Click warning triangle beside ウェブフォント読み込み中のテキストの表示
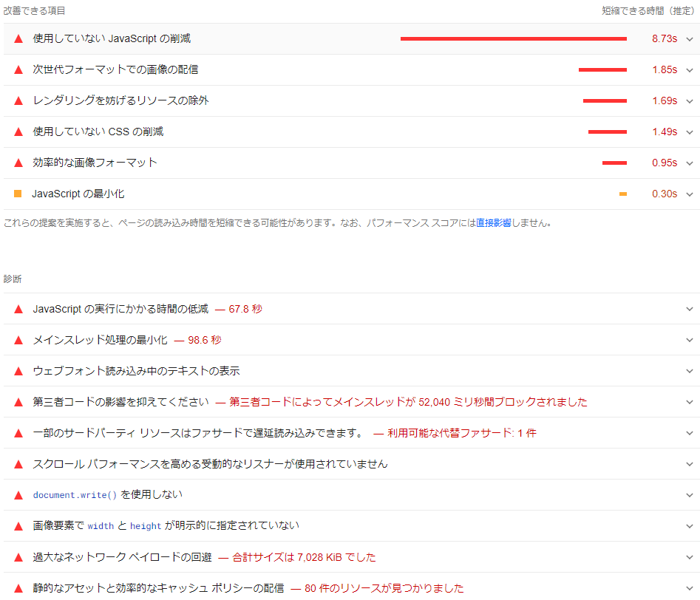The image size is (700, 600). [x=18, y=371]
